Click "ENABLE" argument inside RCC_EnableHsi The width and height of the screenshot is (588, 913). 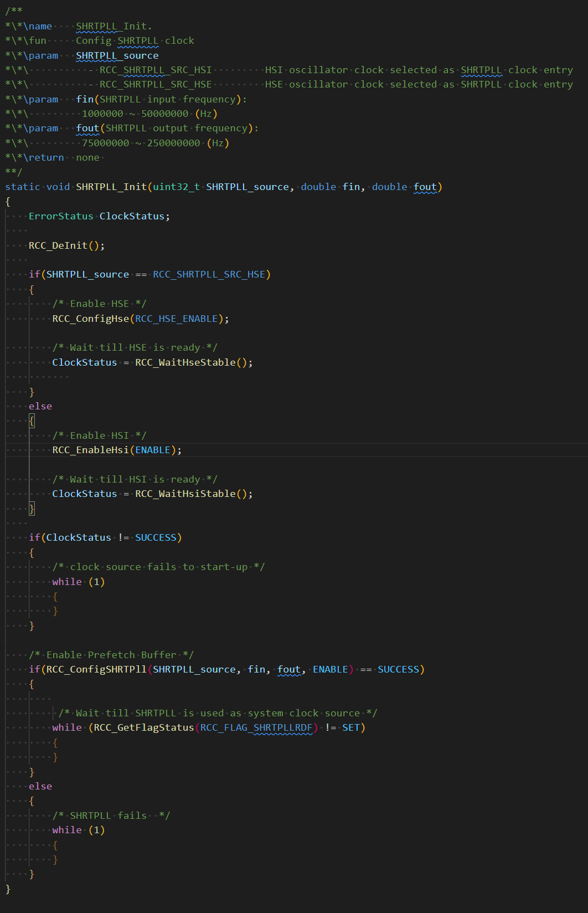pyautogui.click(x=153, y=450)
